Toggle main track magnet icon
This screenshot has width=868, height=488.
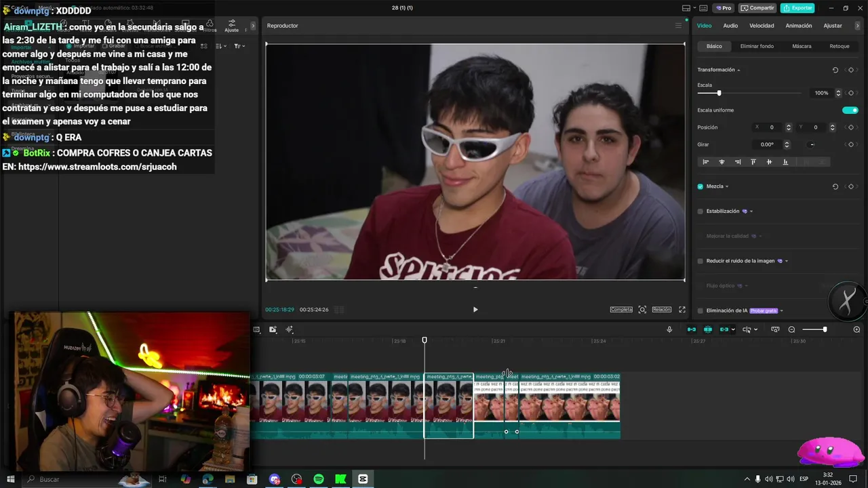(692, 329)
